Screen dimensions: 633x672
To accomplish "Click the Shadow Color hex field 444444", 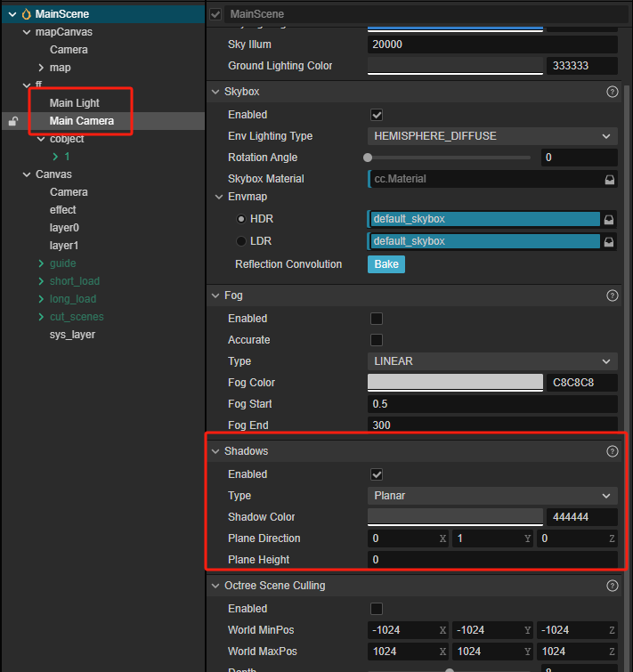I will pos(582,517).
